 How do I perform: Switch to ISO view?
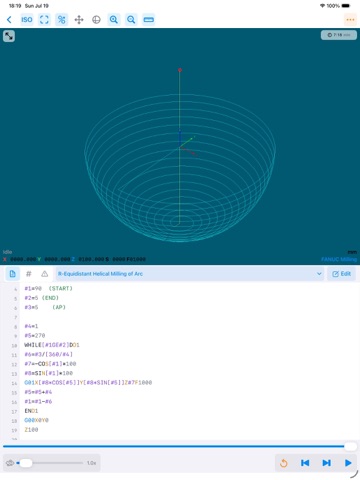(27, 20)
